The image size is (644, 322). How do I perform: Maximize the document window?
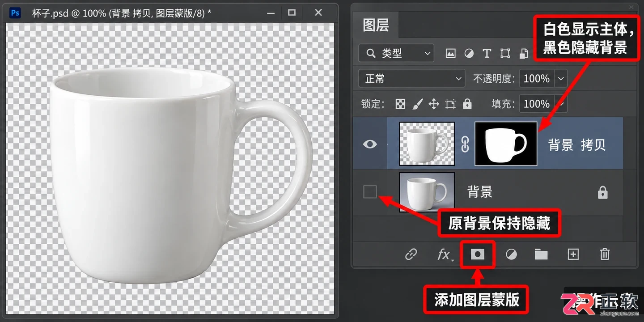(292, 13)
